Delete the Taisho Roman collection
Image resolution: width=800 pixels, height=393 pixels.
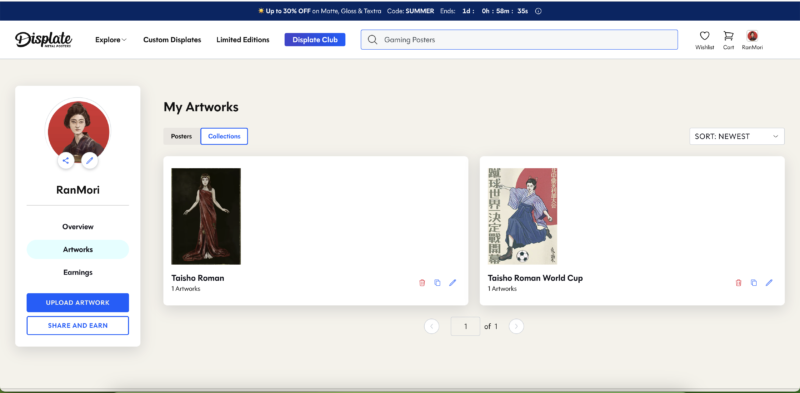[x=422, y=283]
